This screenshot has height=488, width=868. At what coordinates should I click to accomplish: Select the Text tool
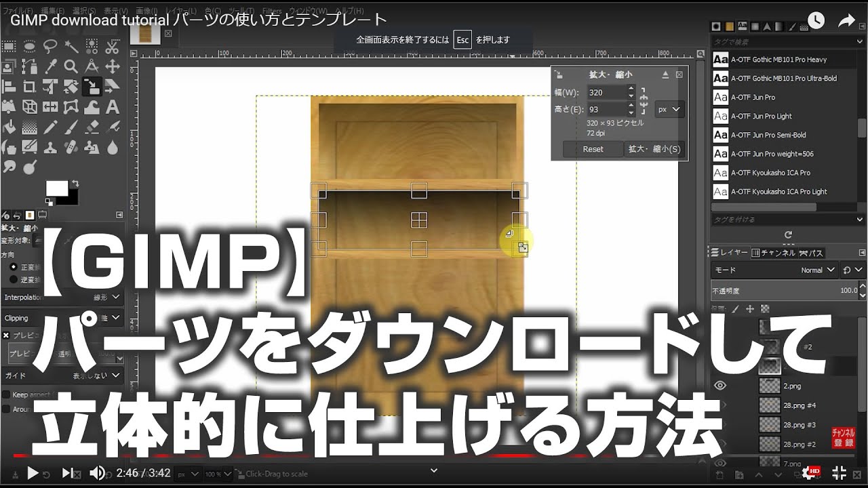coord(113,107)
